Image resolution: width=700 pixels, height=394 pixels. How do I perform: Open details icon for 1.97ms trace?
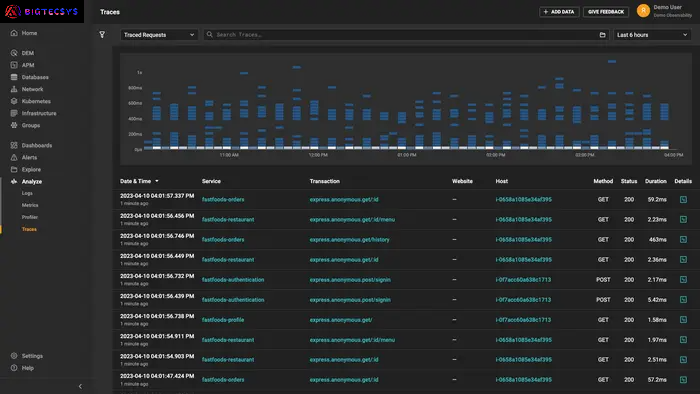(683, 340)
